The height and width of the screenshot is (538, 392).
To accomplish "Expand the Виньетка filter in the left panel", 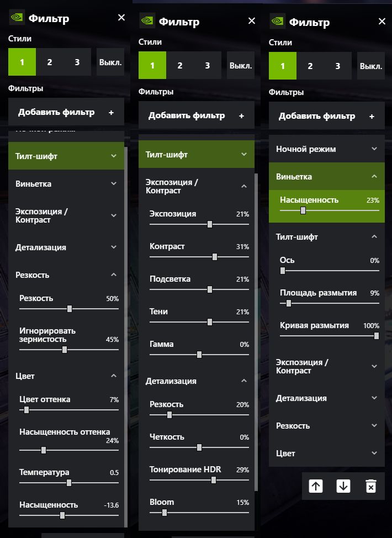I will [x=66, y=183].
